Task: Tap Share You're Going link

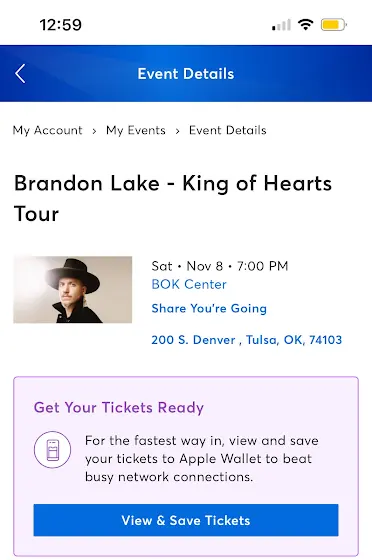Action: (209, 308)
